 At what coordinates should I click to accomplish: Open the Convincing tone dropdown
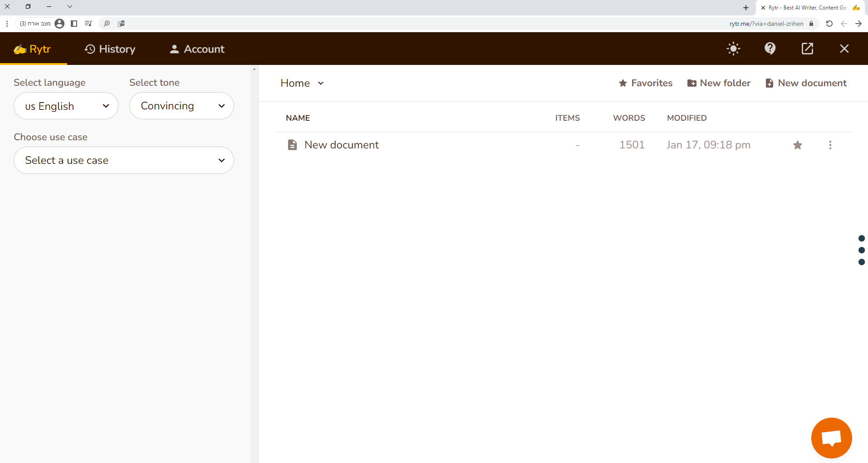point(181,106)
